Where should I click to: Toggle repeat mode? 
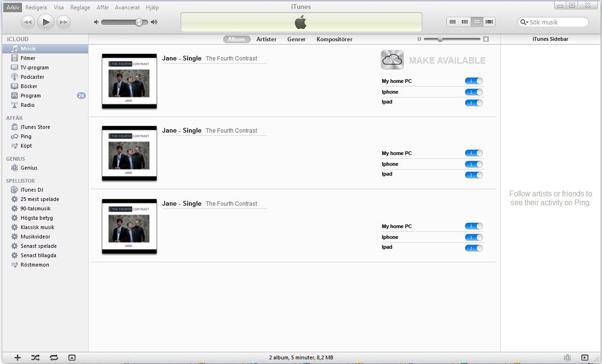pyautogui.click(x=53, y=357)
